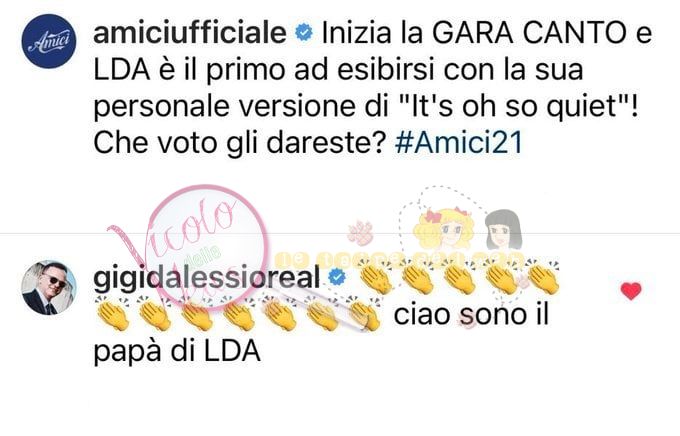
Task: Click the first clapping hands emoji after gigidalessioreal
Action: click(375, 278)
